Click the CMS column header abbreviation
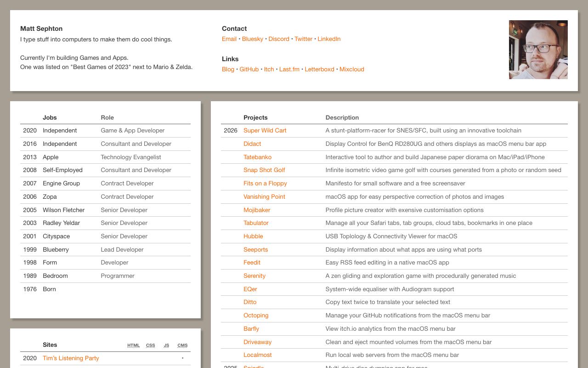 tap(182, 345)
